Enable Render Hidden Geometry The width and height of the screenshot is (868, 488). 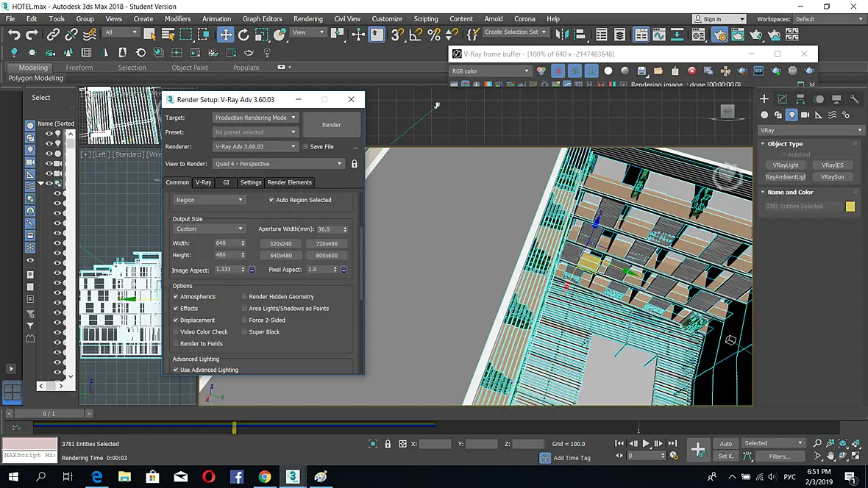click(x=245, y=297)
